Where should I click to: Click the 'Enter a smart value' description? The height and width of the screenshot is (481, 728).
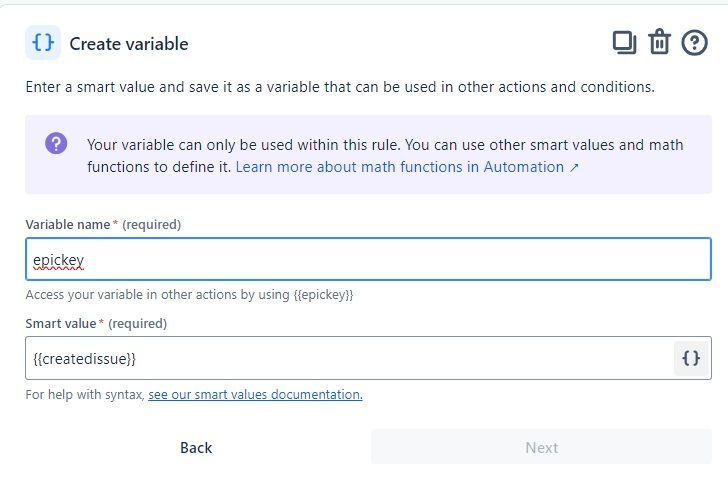340,87
